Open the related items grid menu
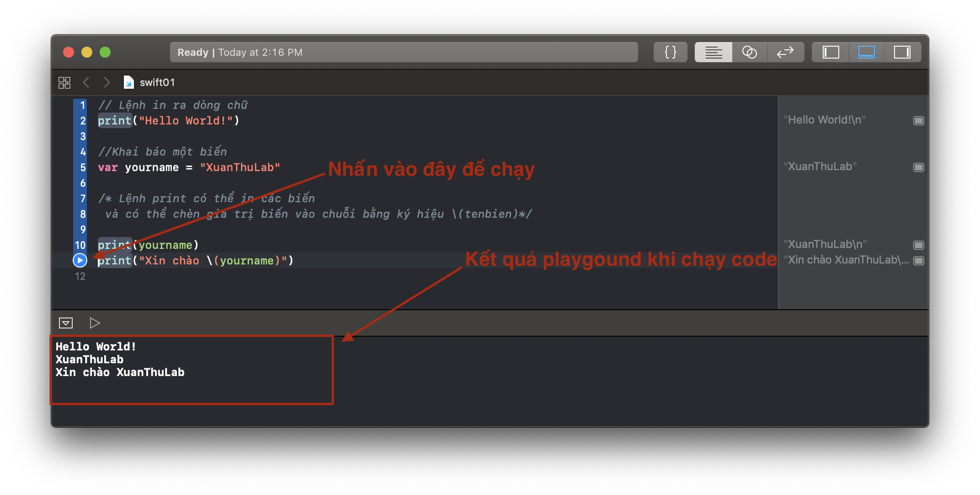This screenshot has width=980, height=495. coord(64,82)
